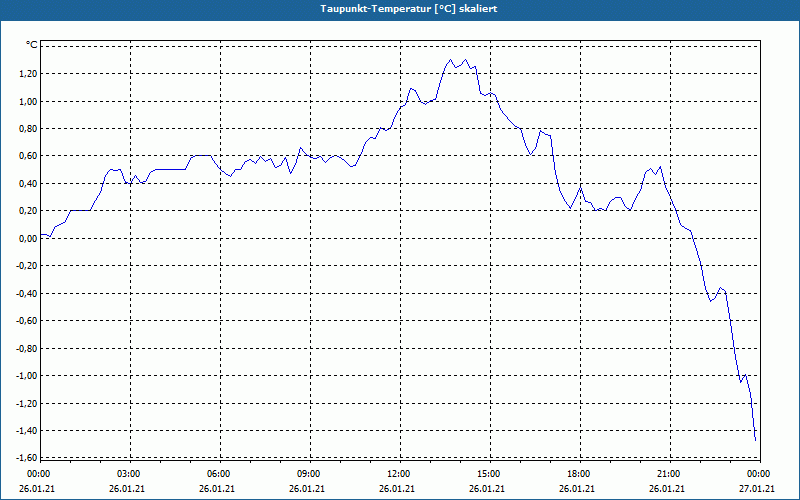Select the "26.01.21" date beneath 06:00
The image size is (800, 500).
(x=217, y=489)
